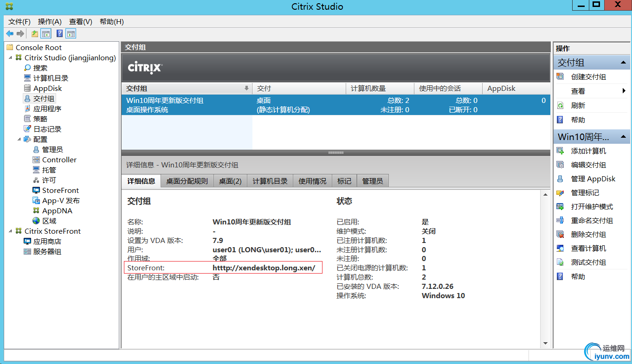
Task: Sort by the 交付组 column header
Action: click(x=187, y=89)
